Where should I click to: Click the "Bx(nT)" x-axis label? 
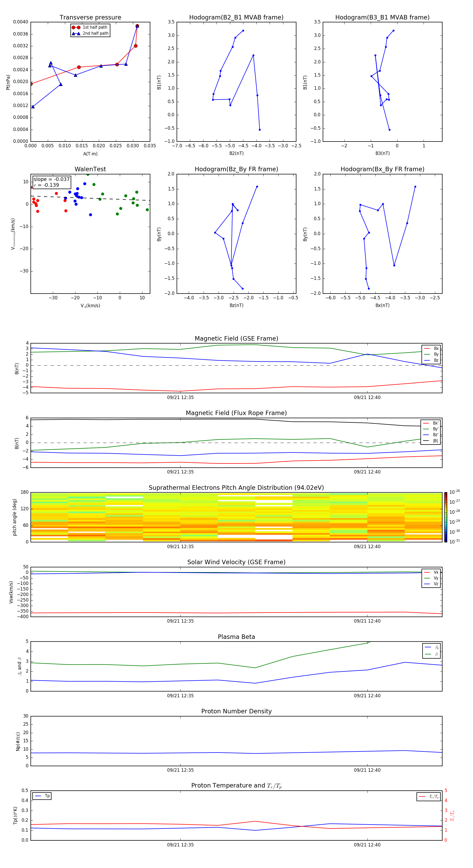(382, 305)
